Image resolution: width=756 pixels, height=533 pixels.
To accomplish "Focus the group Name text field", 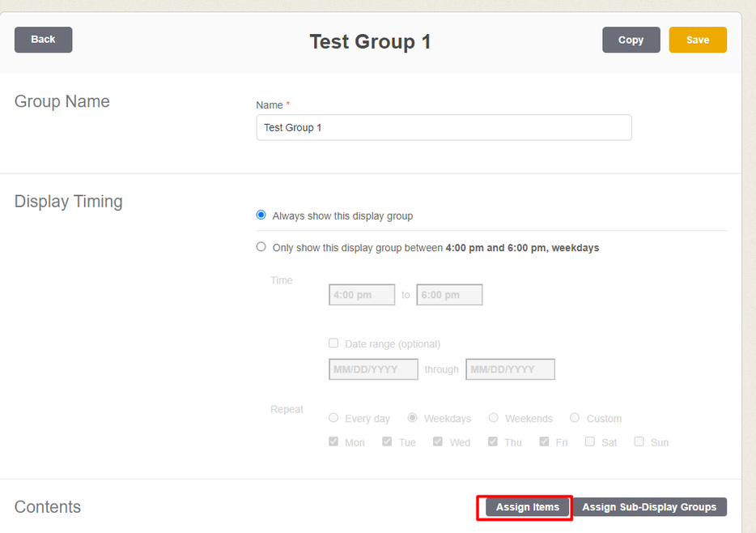I will 444,128.
